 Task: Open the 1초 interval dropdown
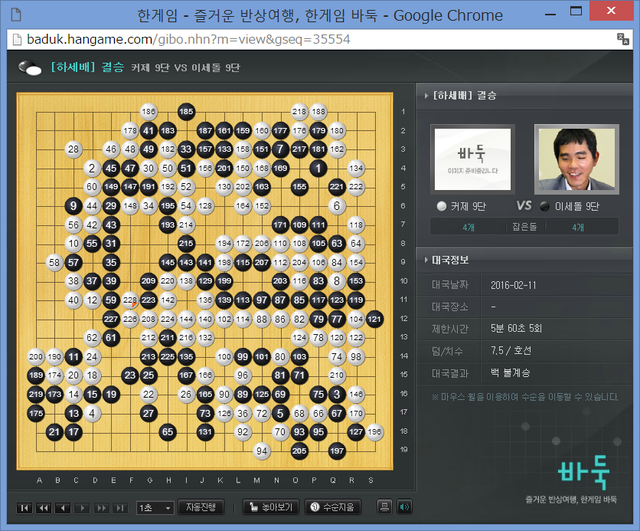click(155, 508)
